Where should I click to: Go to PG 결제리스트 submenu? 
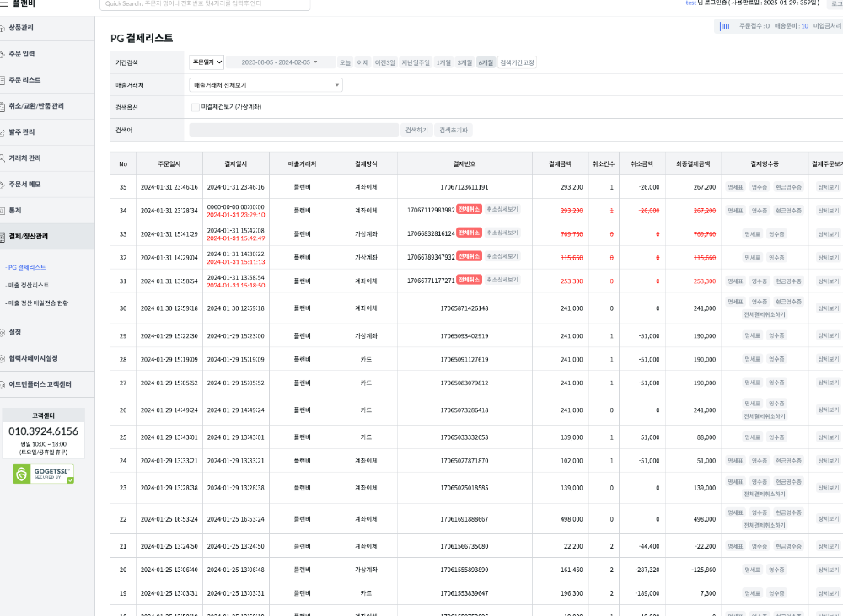(26, 267)
